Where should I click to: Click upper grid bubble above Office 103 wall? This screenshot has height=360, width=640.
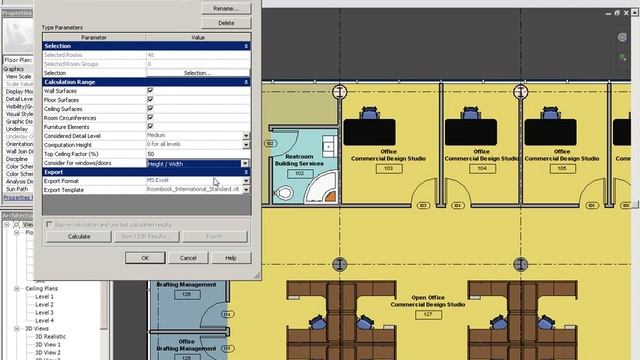(339, 92)
